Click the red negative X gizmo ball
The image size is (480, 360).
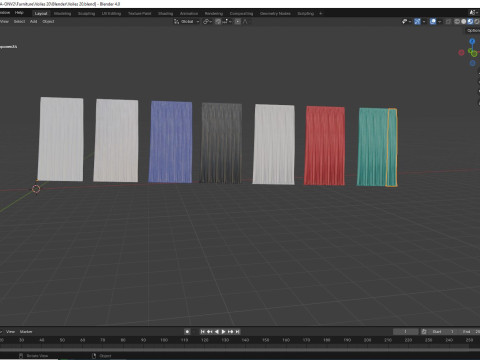pos(461,53)
